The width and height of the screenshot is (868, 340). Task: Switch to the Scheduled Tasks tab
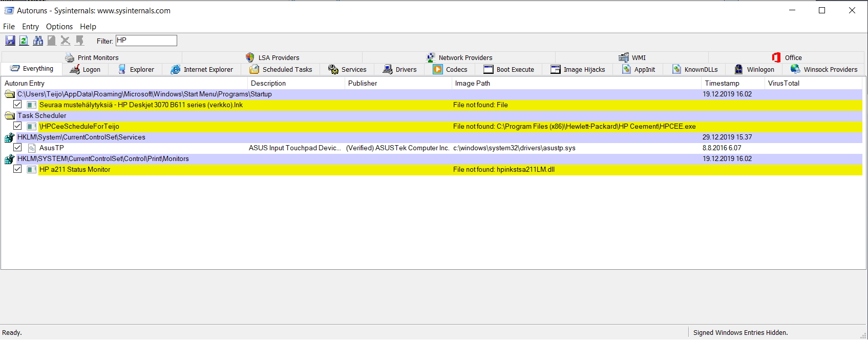click(281, 69)
